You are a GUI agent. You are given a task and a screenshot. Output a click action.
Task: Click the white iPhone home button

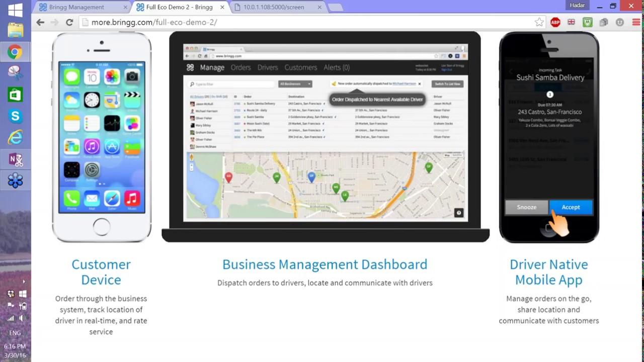click(101, 227)
